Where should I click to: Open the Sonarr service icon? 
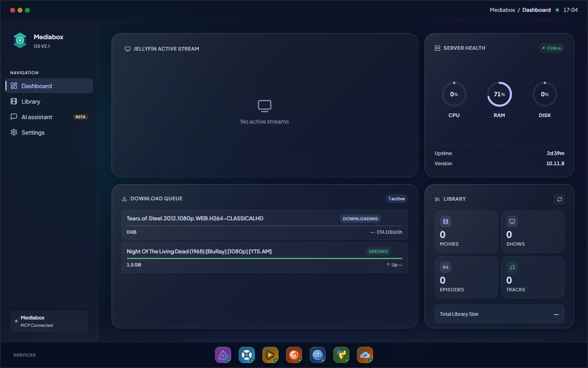coord(247,355)
